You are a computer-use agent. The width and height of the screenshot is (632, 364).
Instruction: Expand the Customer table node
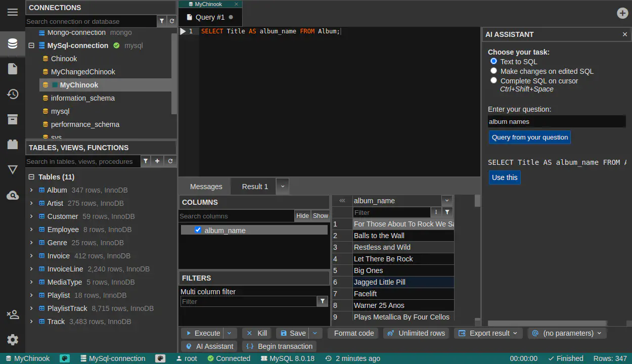pyautogui.click(x=31, y=216)
